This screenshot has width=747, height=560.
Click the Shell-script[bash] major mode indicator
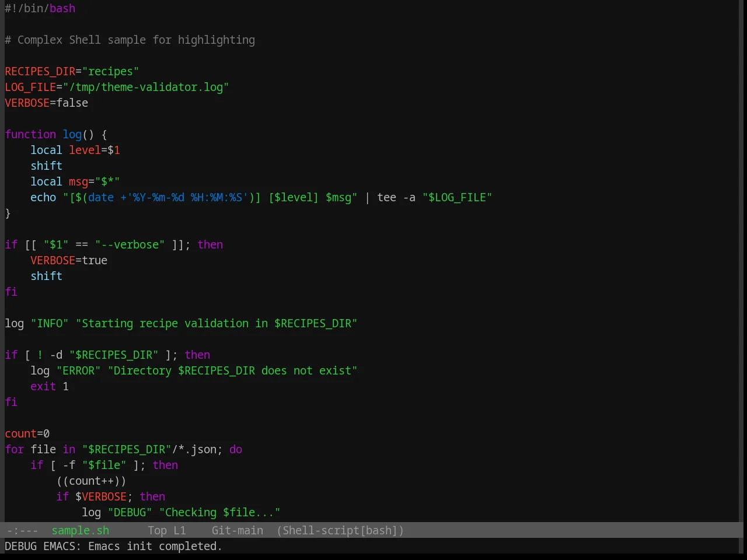point(340,530)
